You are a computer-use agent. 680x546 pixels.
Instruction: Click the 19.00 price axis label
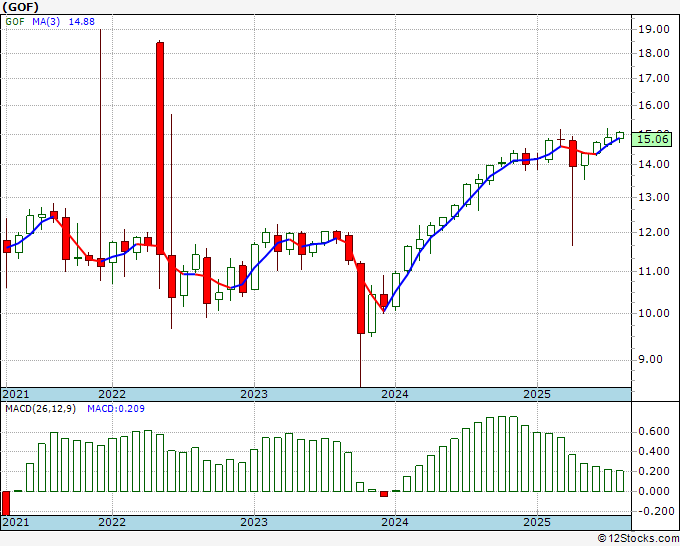tap(654, 29)
